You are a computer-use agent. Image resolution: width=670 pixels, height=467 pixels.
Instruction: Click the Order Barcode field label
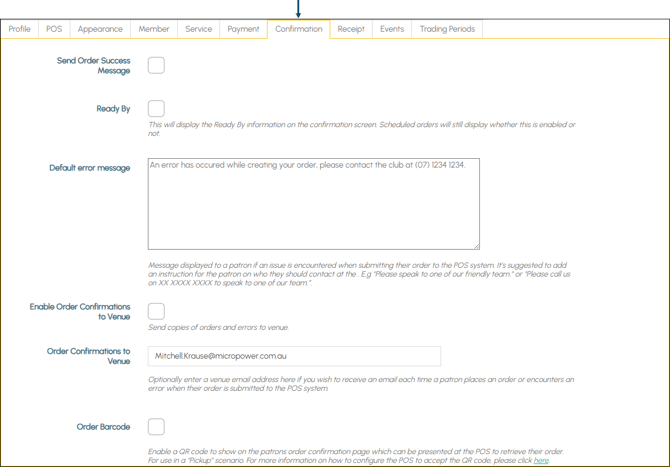(x=103, y=427)
